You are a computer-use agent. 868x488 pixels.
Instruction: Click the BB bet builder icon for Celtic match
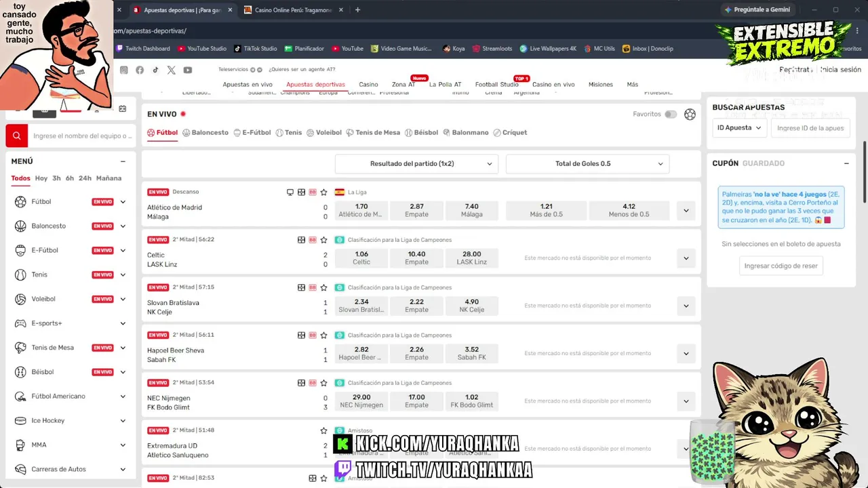[x=313, y=240]
